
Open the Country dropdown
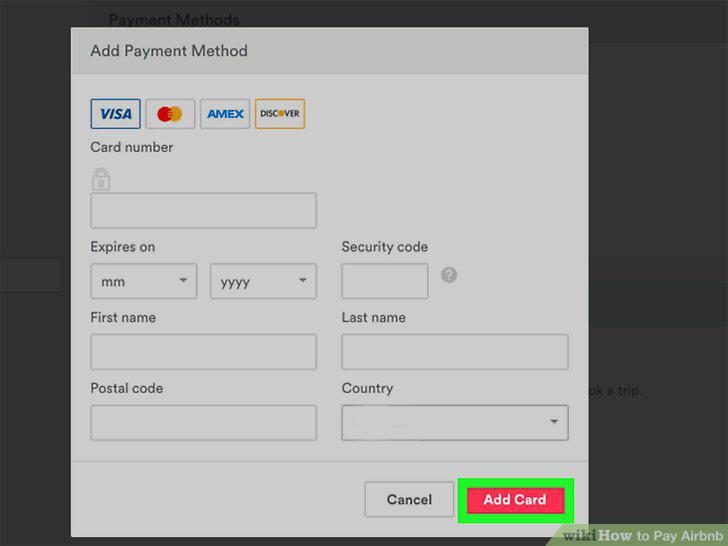[455, 422]
